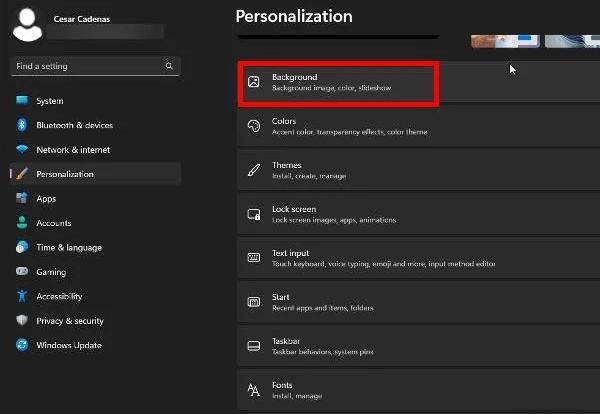The width and height of the screenshot is (600, 414).
Task: Click the Bluetooth icon in sidebar
Action: tap(22, 125)
